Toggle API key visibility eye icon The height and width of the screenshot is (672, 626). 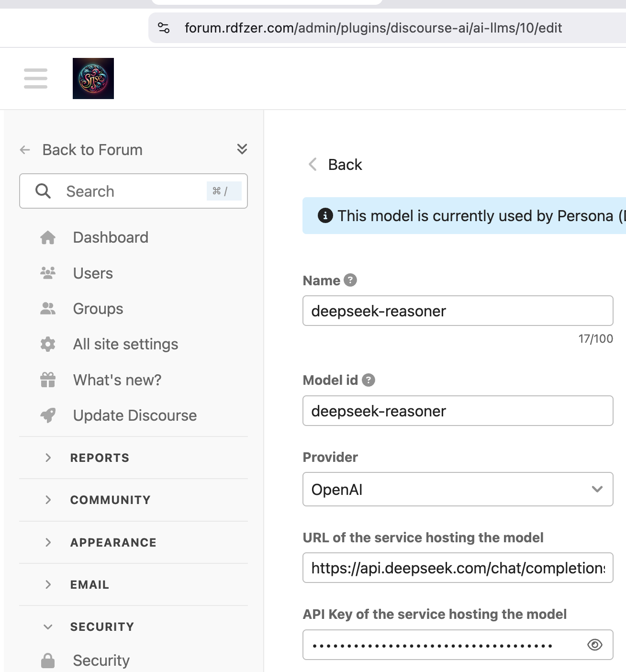click(x=594, y=645)
